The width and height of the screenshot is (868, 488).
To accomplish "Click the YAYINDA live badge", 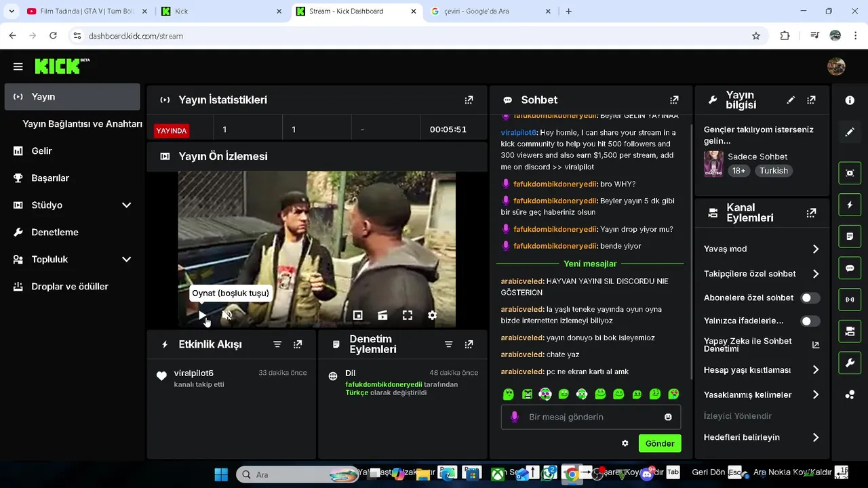I will click(172, 131).
